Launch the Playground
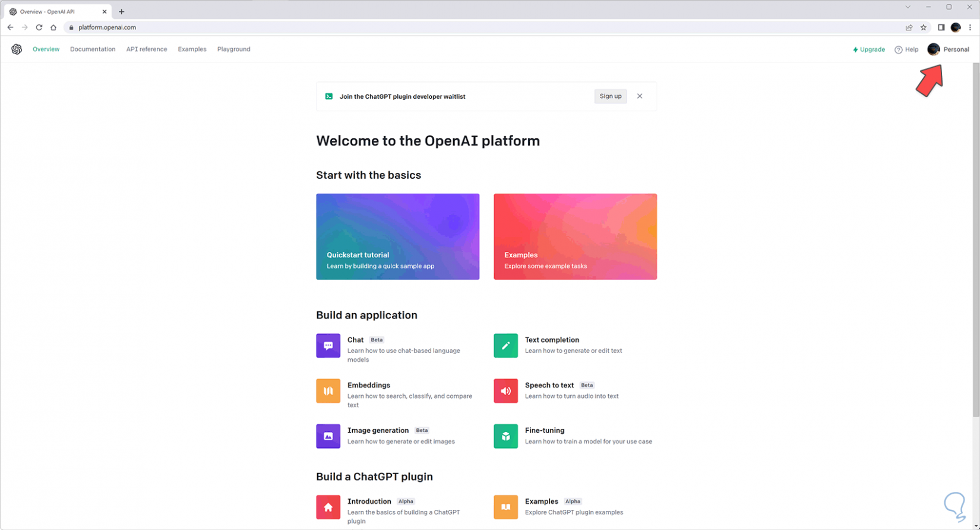The width and height of the screenshot is (980, 530). 233,49
